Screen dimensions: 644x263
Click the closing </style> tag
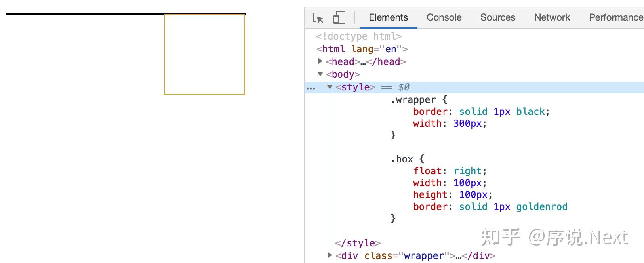coord(358,243)
